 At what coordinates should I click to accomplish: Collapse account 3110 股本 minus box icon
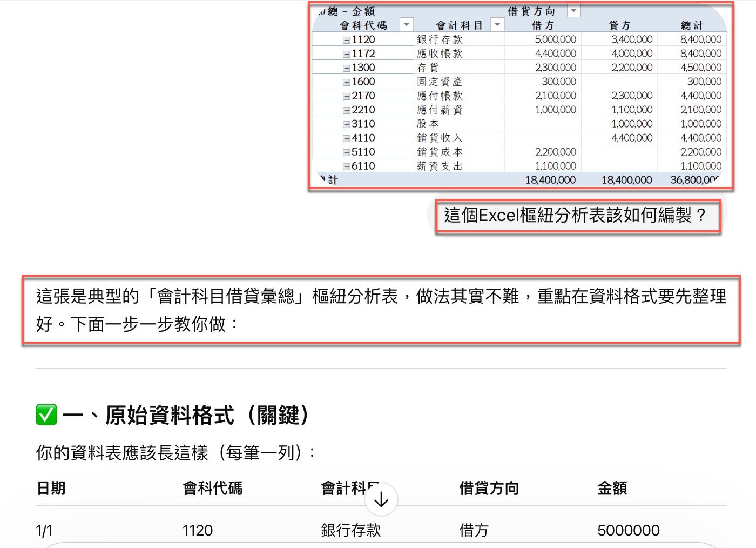(346, 123)
